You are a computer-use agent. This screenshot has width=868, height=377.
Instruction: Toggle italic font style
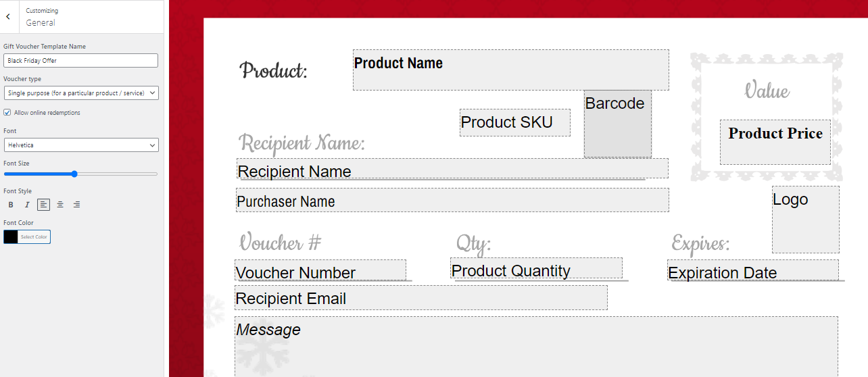(27, 205)
